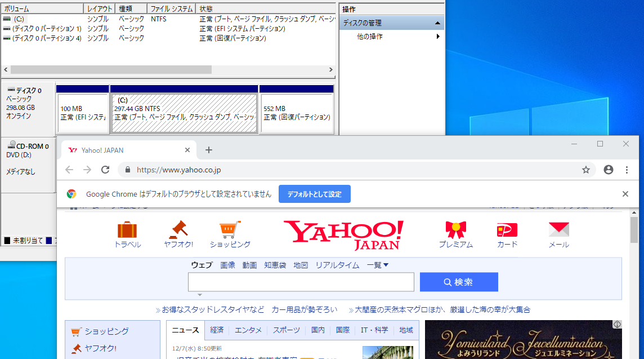Click the volume list horizontal scrollbar
Image resolution: width=644 pixels, height=359 pixels.
tap(111, 70)
